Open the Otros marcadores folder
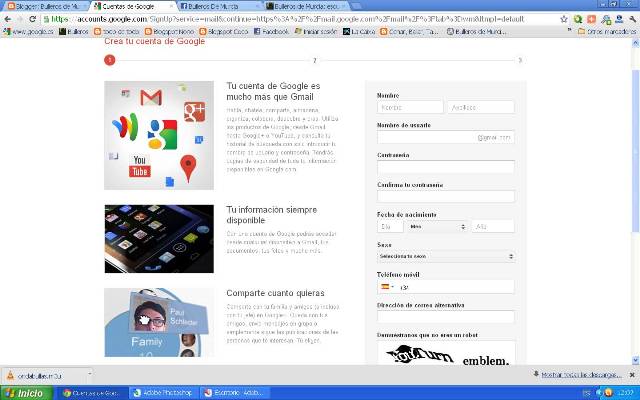Screen dimensions: 640x400 click(607, 31)
